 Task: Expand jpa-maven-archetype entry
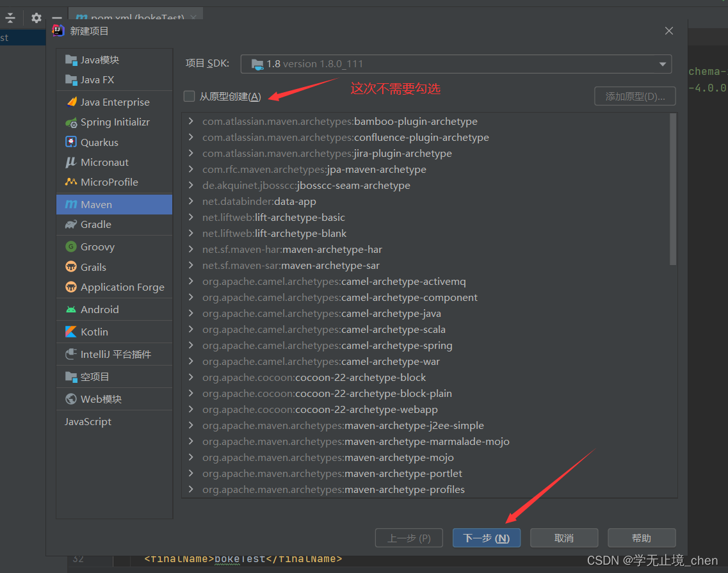[x=191, y=169]
